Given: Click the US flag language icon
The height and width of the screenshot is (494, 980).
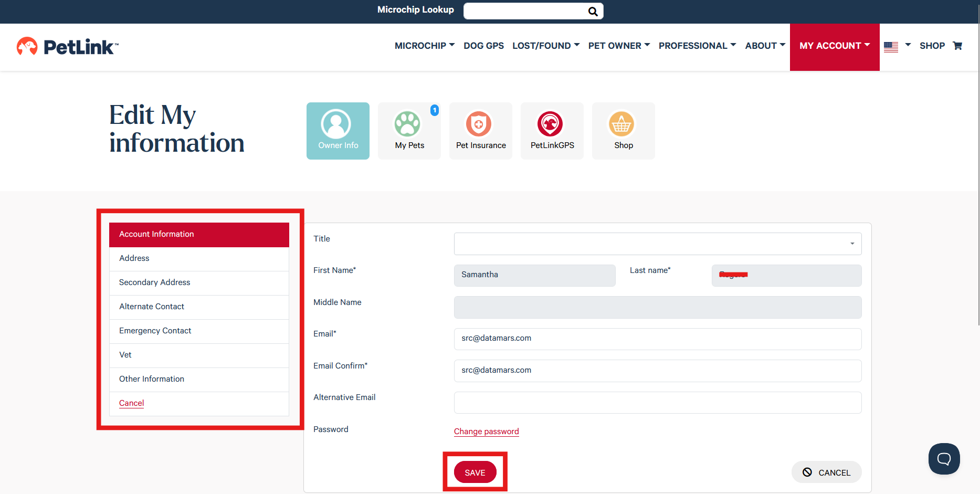Looking at the screenshot, I should coord(891,47).
